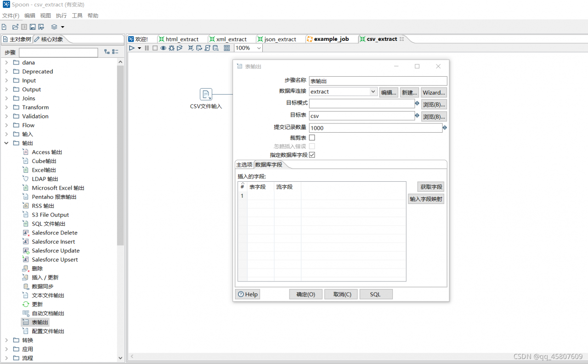The image size is (588, 364).
Task: Open the 100% zoom dropdown
Action: [259, 48]
